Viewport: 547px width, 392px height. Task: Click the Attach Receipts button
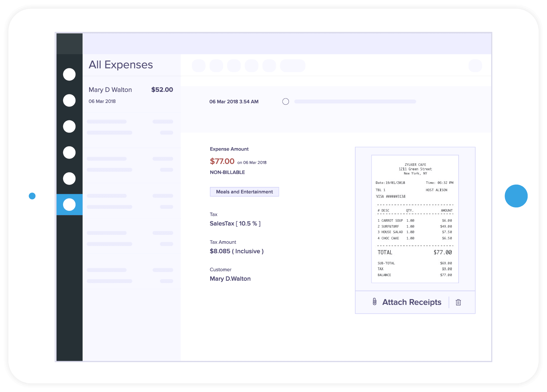click(412, 302)
